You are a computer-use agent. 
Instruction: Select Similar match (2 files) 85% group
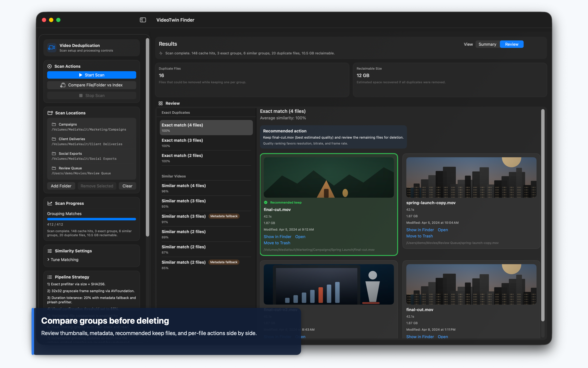coord(206,265)
